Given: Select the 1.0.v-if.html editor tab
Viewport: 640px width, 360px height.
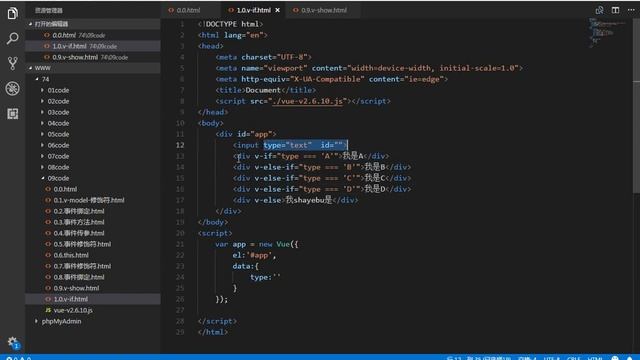Looking at the screenshot, I should (254, 10).
